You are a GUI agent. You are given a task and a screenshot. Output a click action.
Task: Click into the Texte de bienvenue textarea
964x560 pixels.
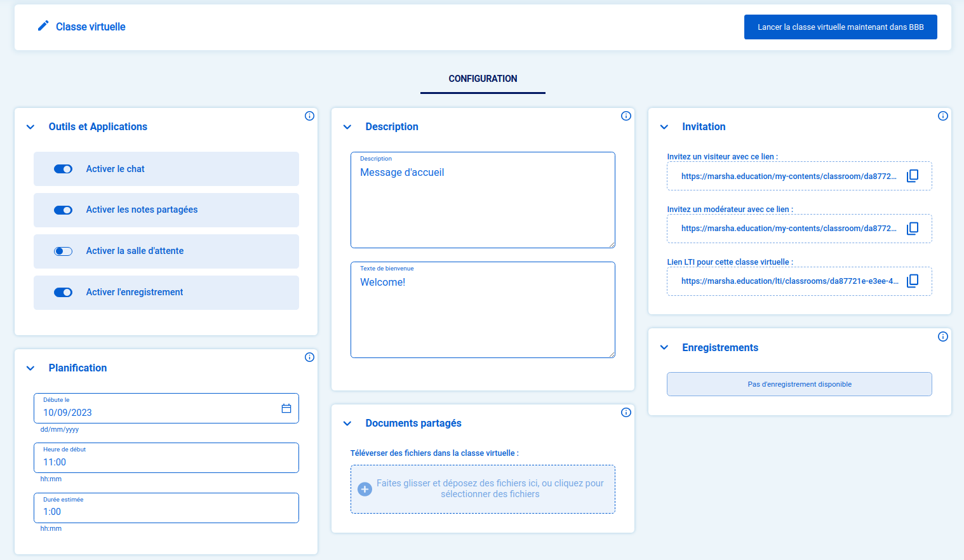483,314
